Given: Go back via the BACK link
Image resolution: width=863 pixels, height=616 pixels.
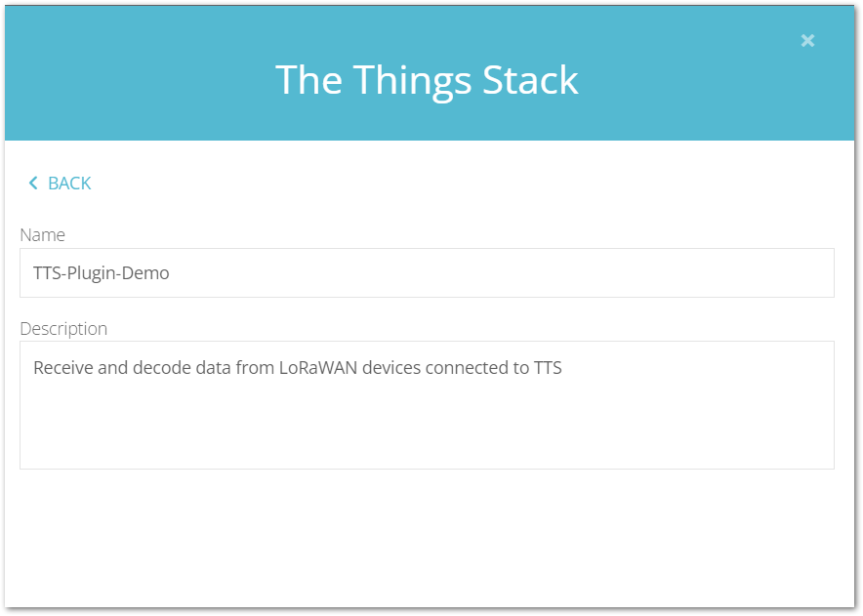Looking at the screenshot, I should (68, 184).
